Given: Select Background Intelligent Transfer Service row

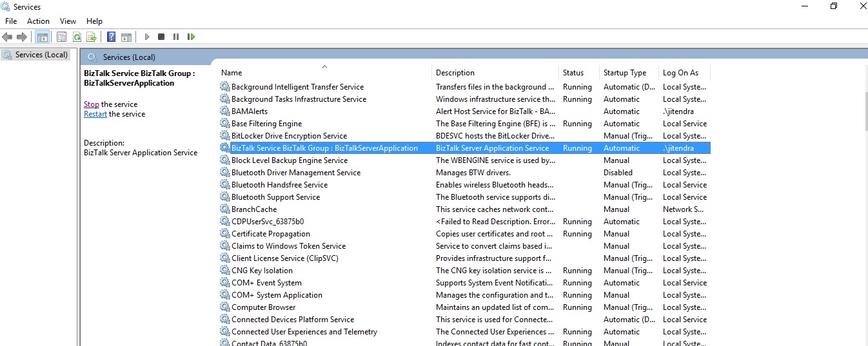Looking at the screenshot, I should [x=464, y=87].
